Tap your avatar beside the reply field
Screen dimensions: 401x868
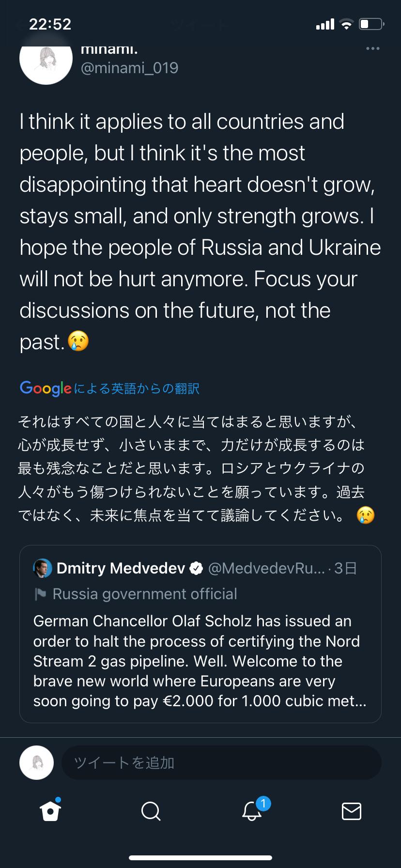click(x=36, y=762)
